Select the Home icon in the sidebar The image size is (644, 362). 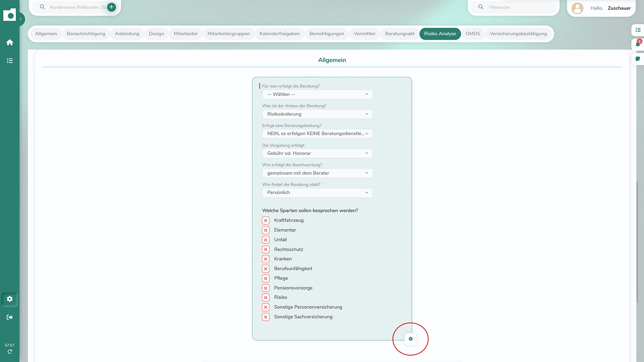10,42
